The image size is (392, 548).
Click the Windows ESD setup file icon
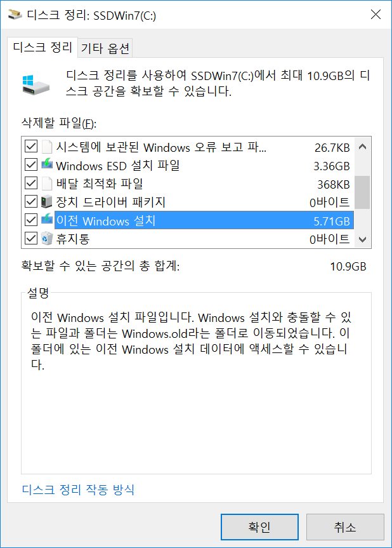47,164
